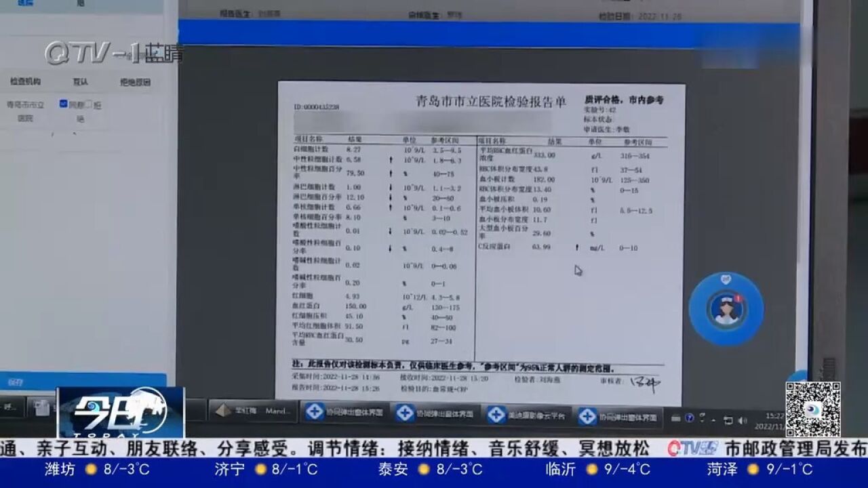Image resolution: width=868 pixels, height=488 pixels.
Task: Click the 审核医生 field in header bar
Action: coord(435,14)
